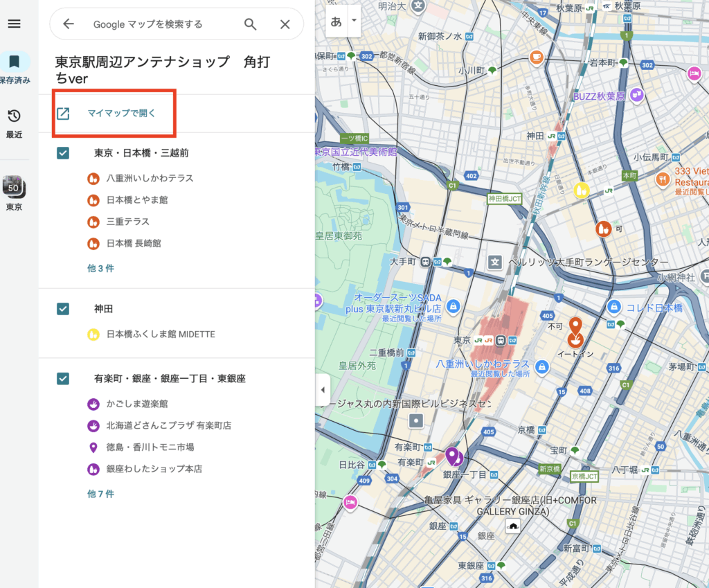The height and width of the screenshot is (588, 709).
Task: Clear search with the X icon
Action: click(x=285, y=24)
